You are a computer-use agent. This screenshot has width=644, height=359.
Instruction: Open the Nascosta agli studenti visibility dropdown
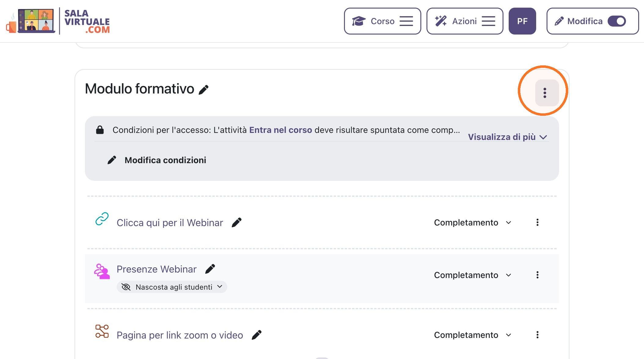coord(172,287)
